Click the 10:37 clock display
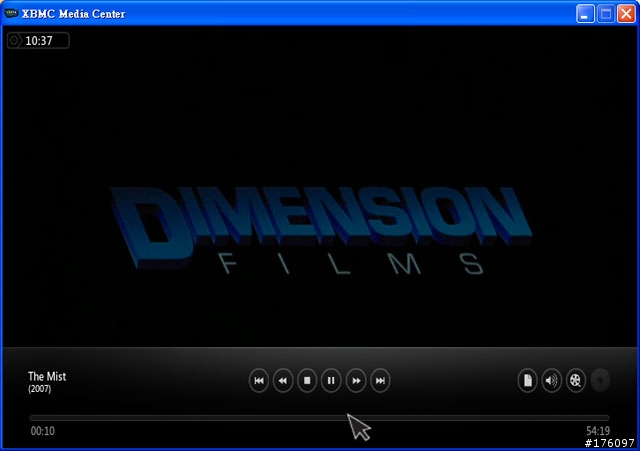 [38, 40]
